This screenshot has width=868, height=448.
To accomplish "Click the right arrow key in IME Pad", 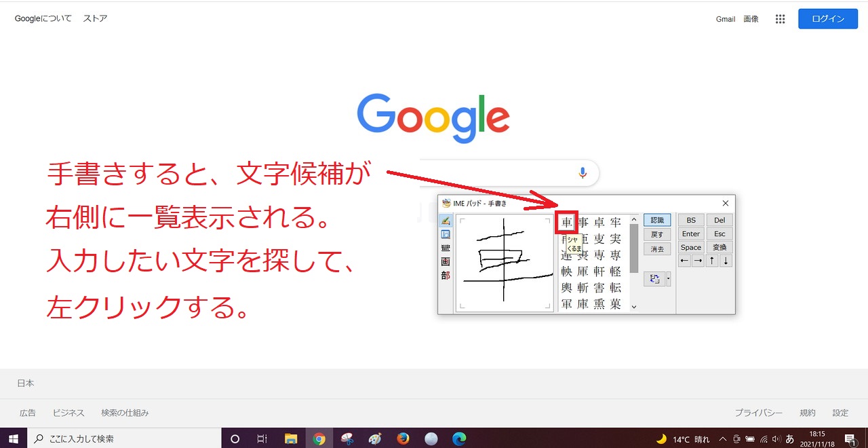I will coord(698,261).
